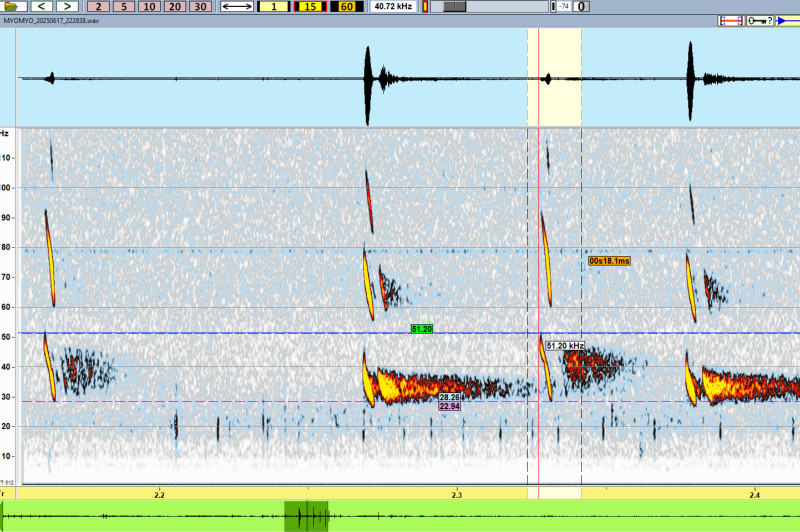Go to next file with right arrow
The image size is (800, 532).
tap(64, 6)
